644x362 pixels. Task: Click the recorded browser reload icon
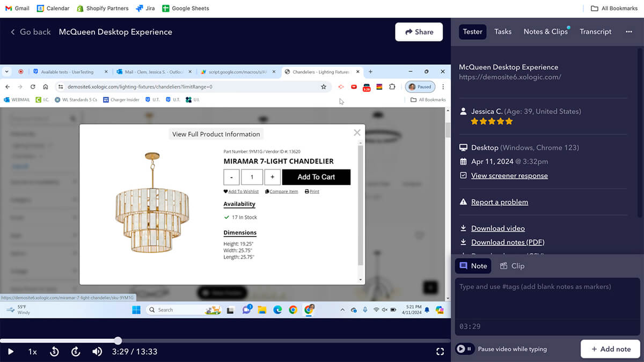pos(33,87)
